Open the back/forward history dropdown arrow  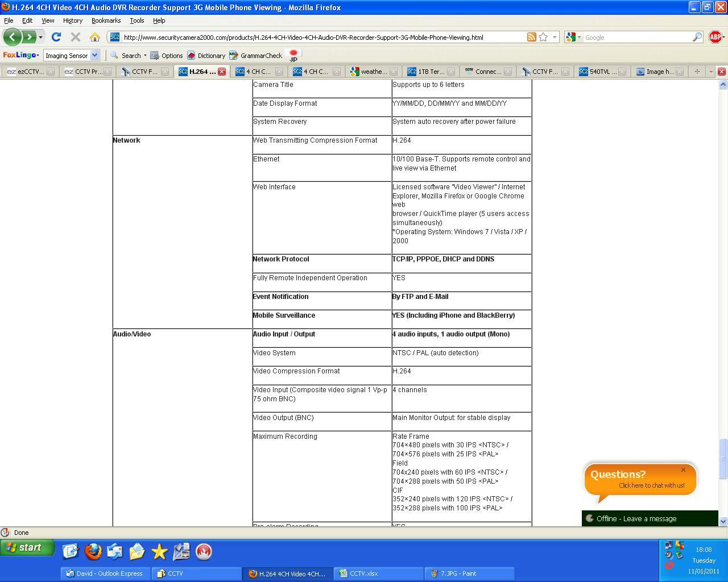tap(40, 37)
